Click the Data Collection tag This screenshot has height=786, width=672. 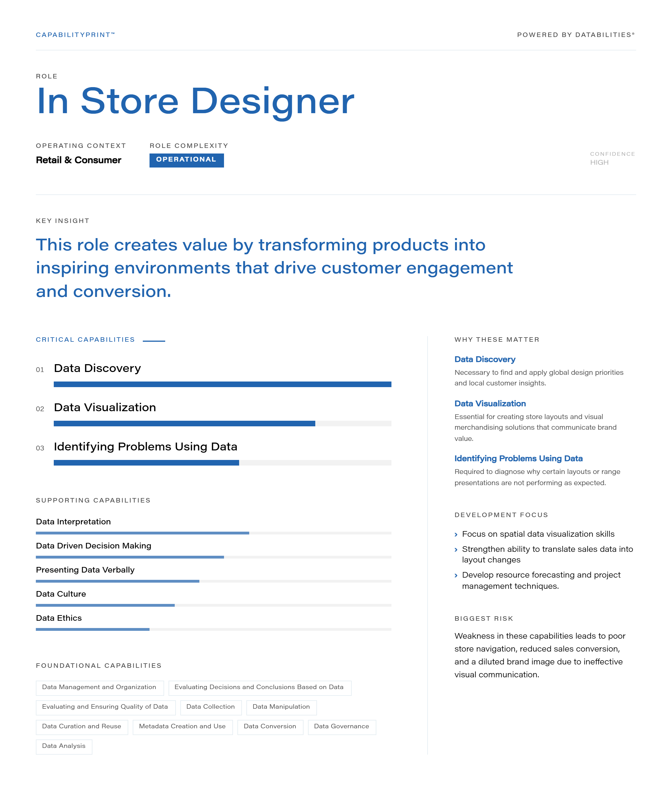[211, 708]
